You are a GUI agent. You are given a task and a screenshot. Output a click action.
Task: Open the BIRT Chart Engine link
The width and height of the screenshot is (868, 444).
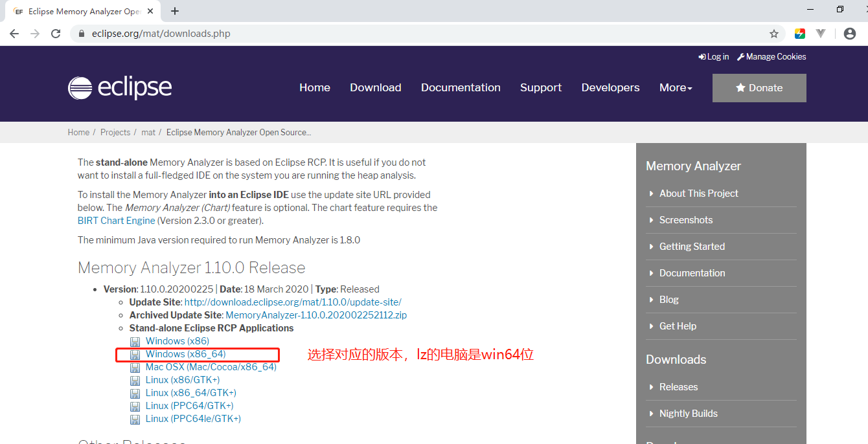[117, 221]
